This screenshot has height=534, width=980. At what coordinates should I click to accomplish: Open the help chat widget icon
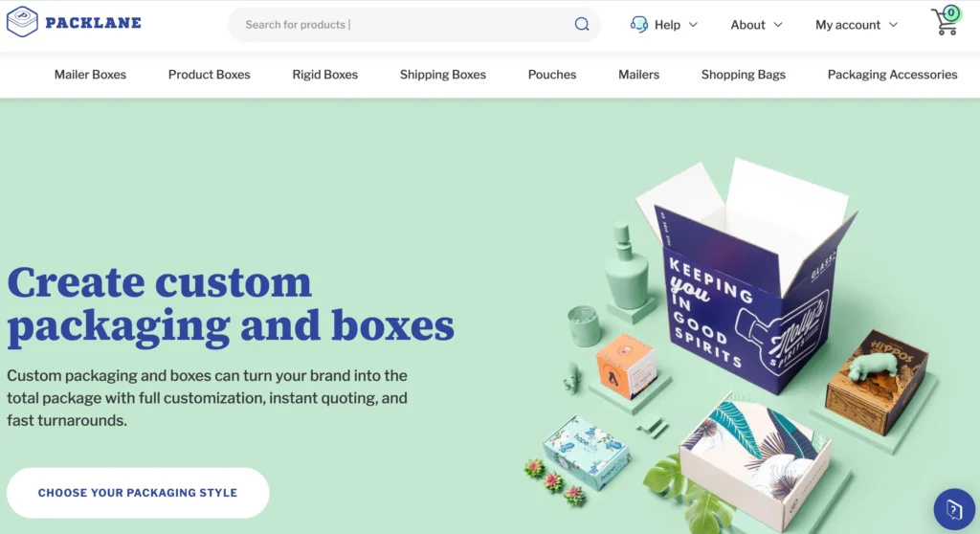point(954,510)
